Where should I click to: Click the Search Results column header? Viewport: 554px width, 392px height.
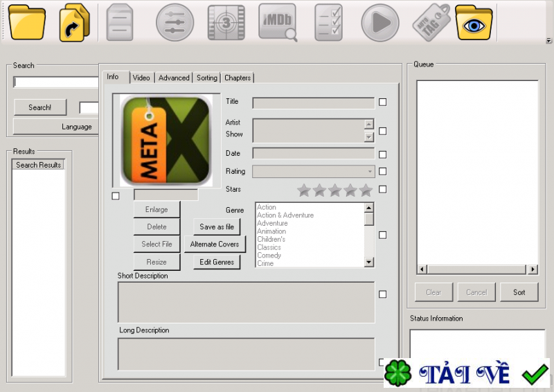click(38, 165)
